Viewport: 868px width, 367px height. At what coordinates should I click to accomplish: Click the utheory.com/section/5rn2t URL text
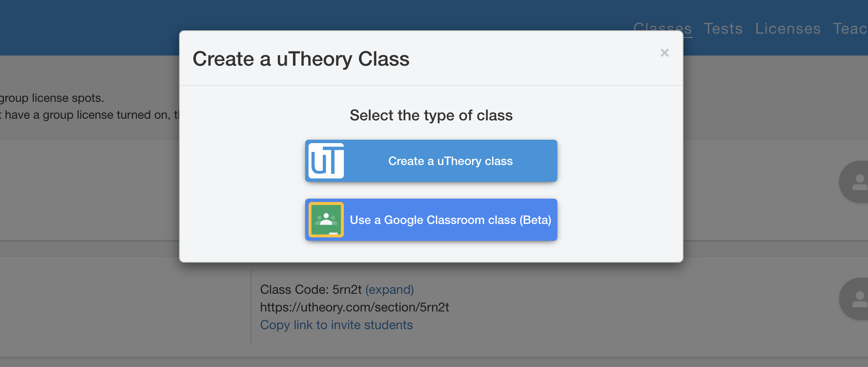click(x=354, y=307)
